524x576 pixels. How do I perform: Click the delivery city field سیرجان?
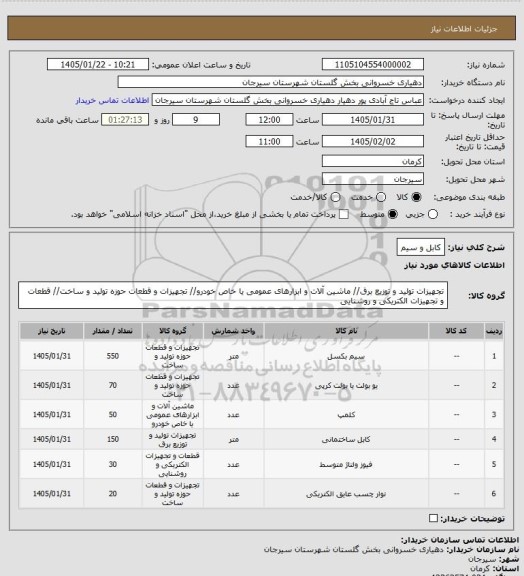[x=373, y=179]
